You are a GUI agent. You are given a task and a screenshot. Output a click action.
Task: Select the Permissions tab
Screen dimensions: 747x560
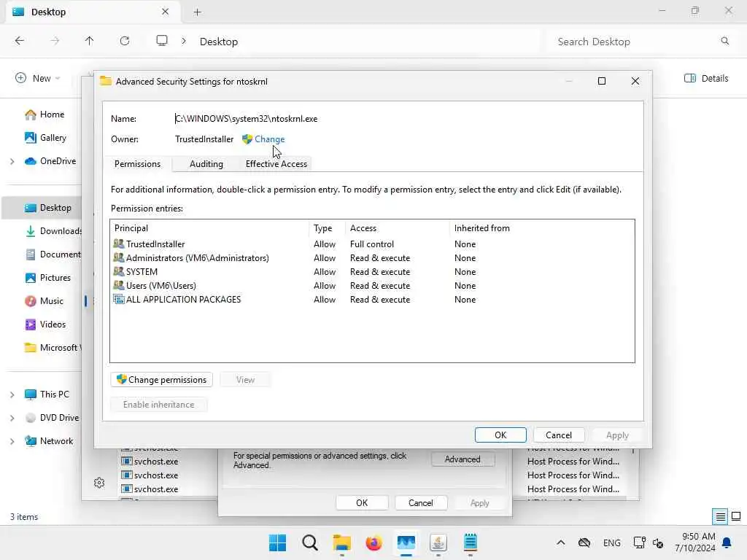pyautogui.click(x=137, y=164)
